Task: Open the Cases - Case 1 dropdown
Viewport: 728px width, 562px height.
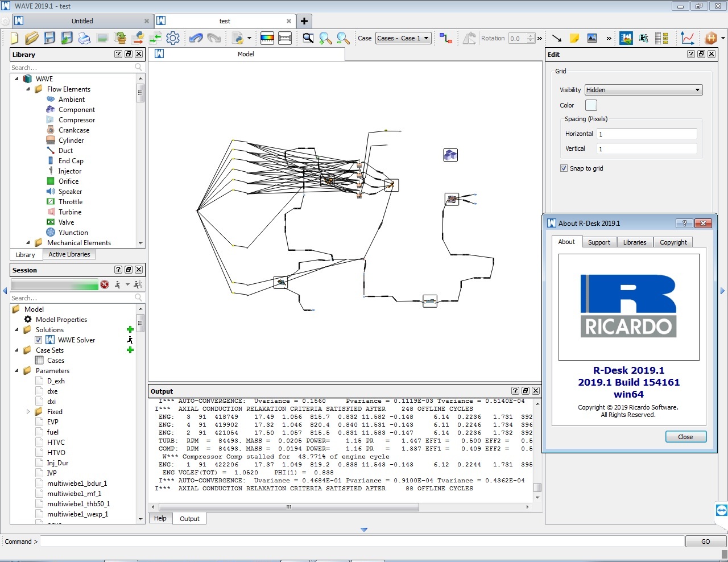Action: pyautogui.click(x=403, y=38)
